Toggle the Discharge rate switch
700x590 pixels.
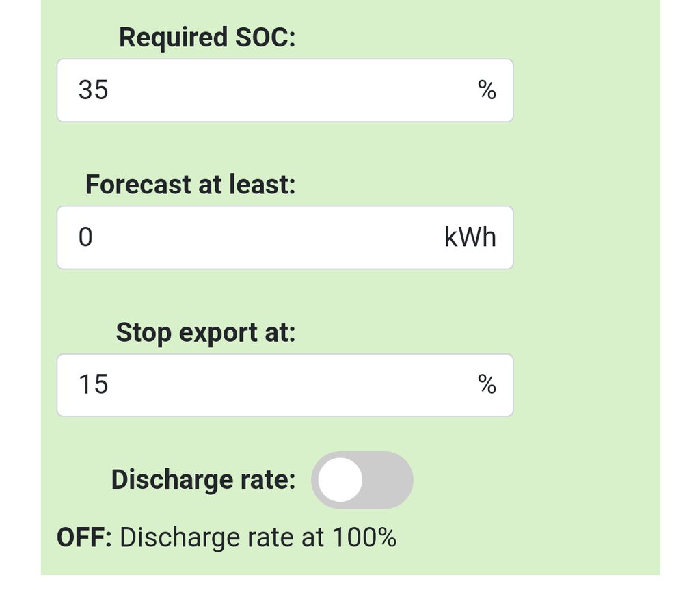coord(362,480)
